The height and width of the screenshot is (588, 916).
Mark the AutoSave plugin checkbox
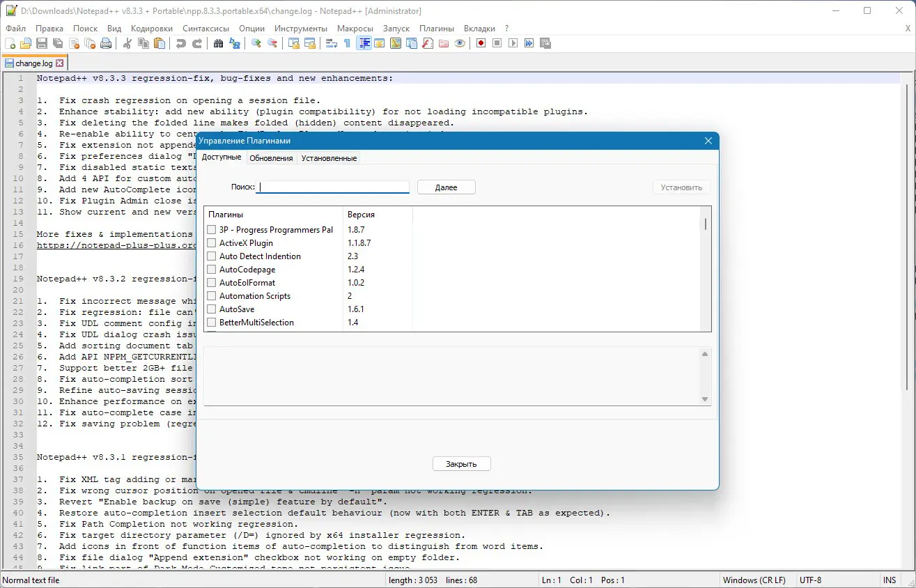pyautogui.click(x=212, y=309)
